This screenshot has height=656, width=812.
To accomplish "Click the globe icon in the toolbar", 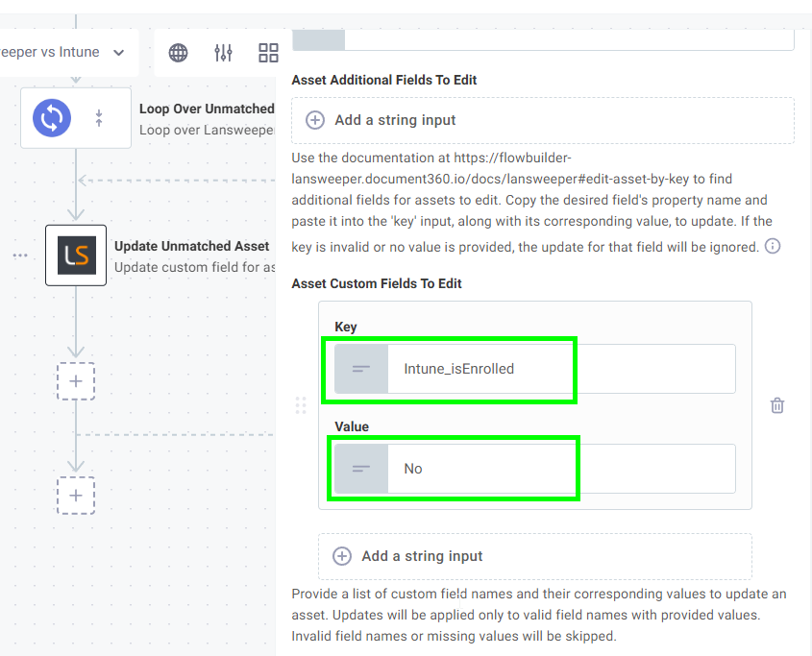I will pos(178,53).
